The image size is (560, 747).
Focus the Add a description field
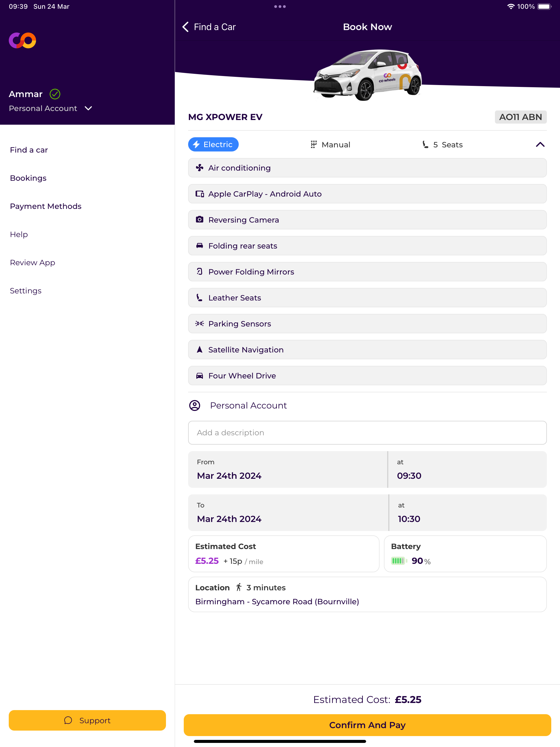pyautogui.click(x=367, y=433)
